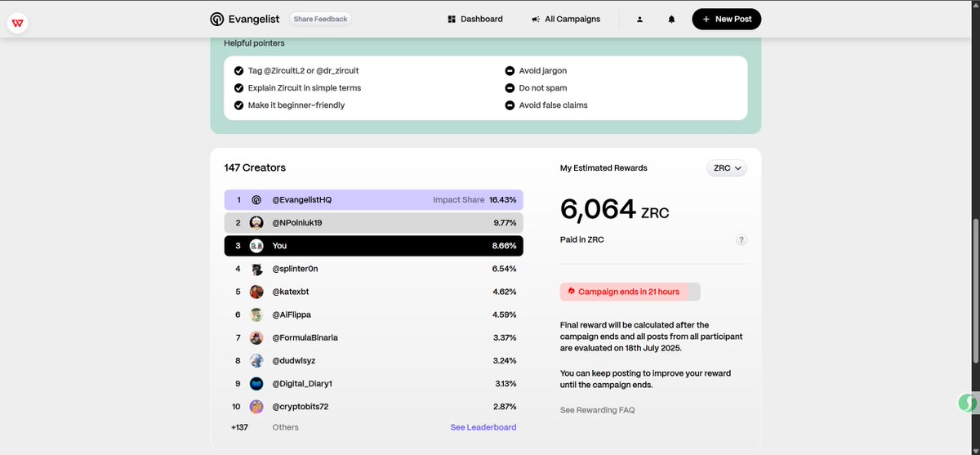
Task: Click @AiFlippa avatar
Action: (256, 314)
